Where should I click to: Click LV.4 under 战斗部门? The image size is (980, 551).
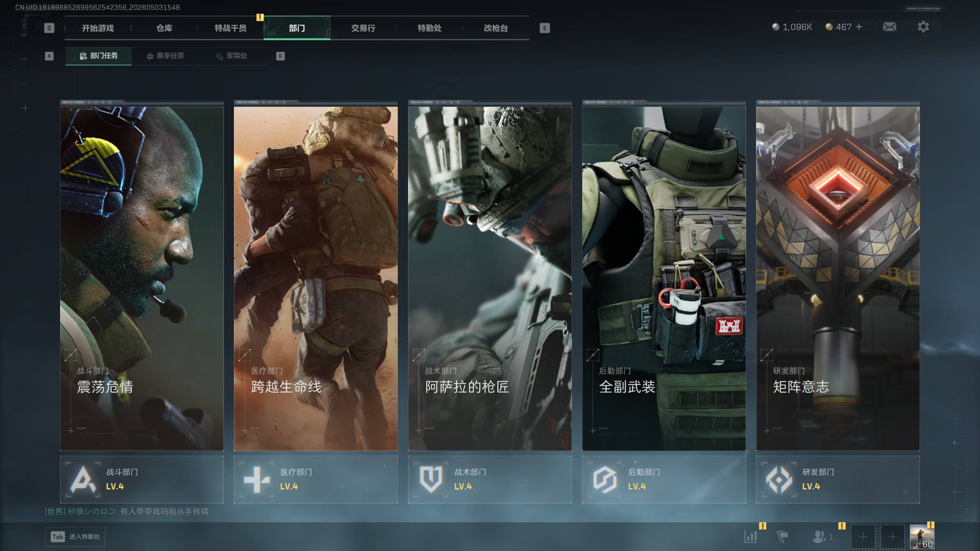coord(115,486)
